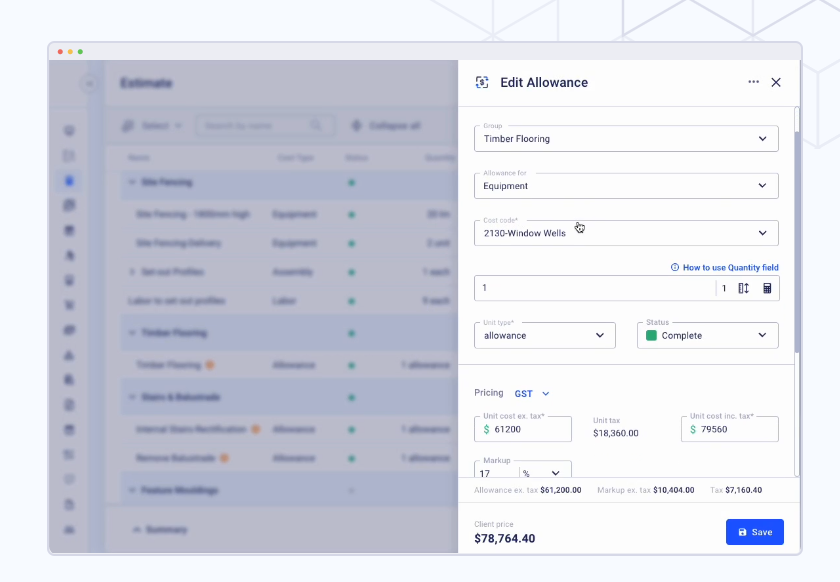Click the Allowance ex. tax amount $61,200.00
The height and width of the screenshot is (582, 840).
click(x=560, y=490)
